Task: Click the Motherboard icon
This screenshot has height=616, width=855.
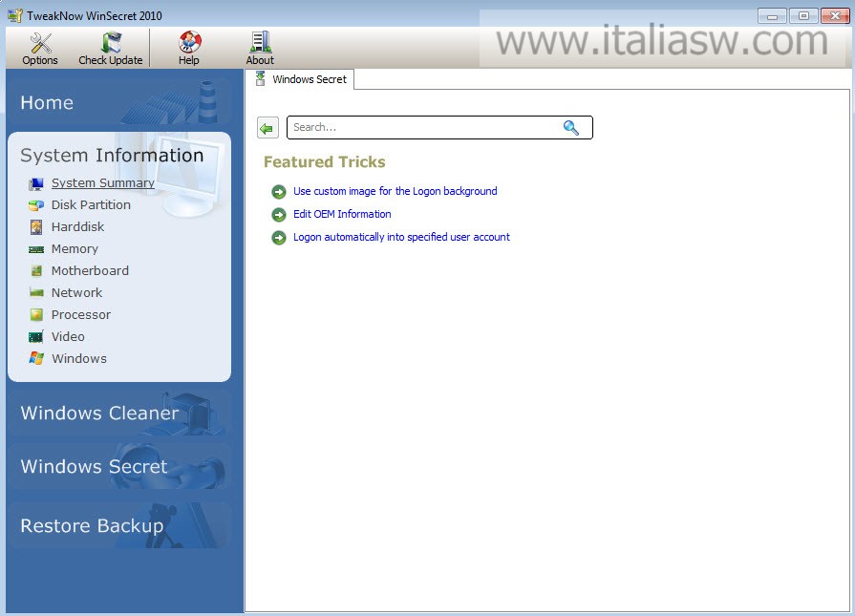Action: pos(36,271)
